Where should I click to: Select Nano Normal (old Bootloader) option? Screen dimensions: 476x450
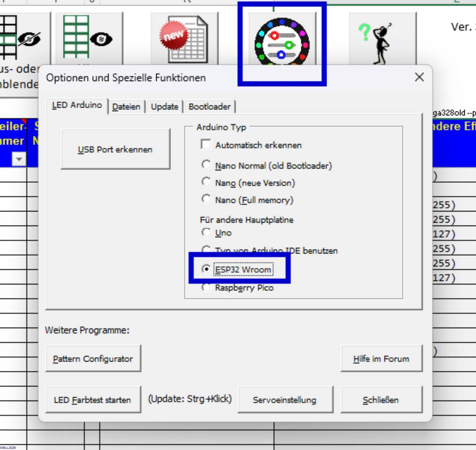206,165
